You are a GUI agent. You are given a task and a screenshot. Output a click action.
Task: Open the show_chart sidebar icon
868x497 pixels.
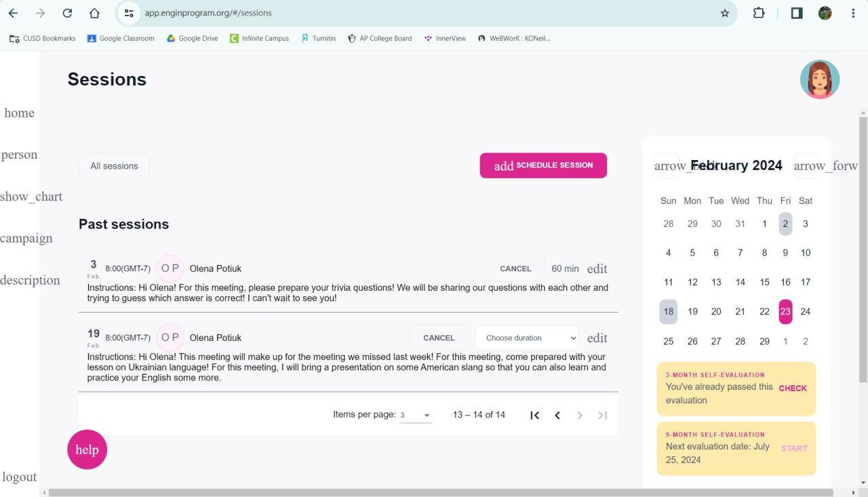pos(31,197)
